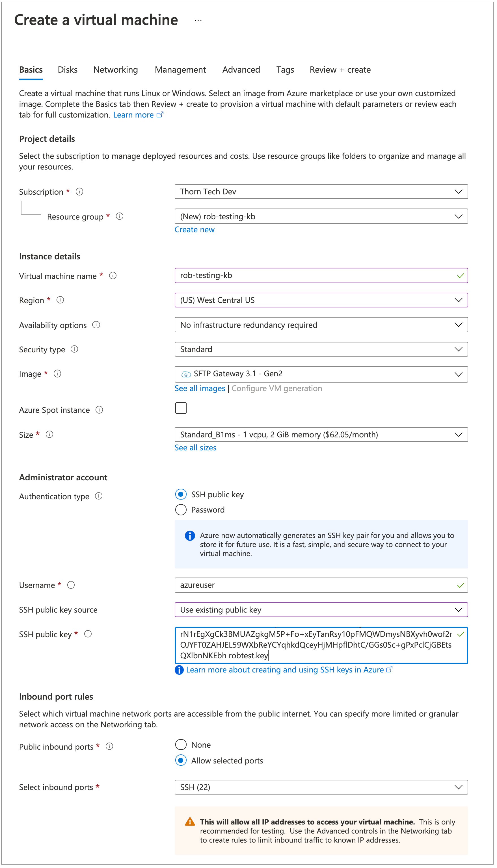Image resolution: width=497 pixels, height=868 pixels.
Task: Select SSH public key authentication
Action: [x=181, y=494]
